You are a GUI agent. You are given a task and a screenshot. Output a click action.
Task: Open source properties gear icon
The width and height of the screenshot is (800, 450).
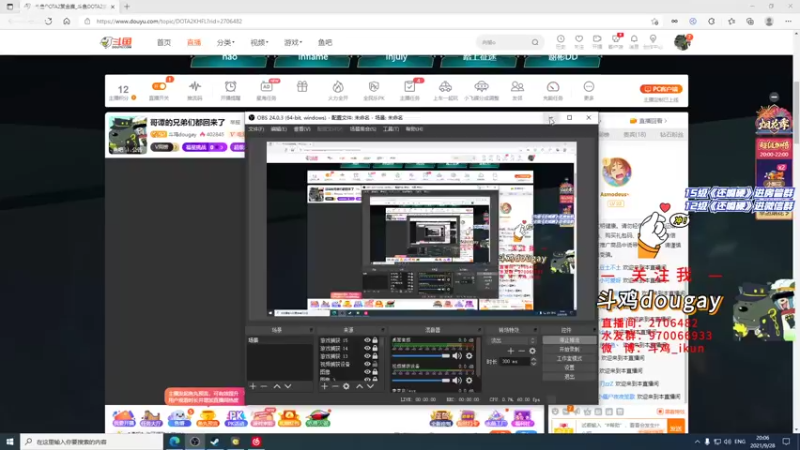(x=346, y=386)
